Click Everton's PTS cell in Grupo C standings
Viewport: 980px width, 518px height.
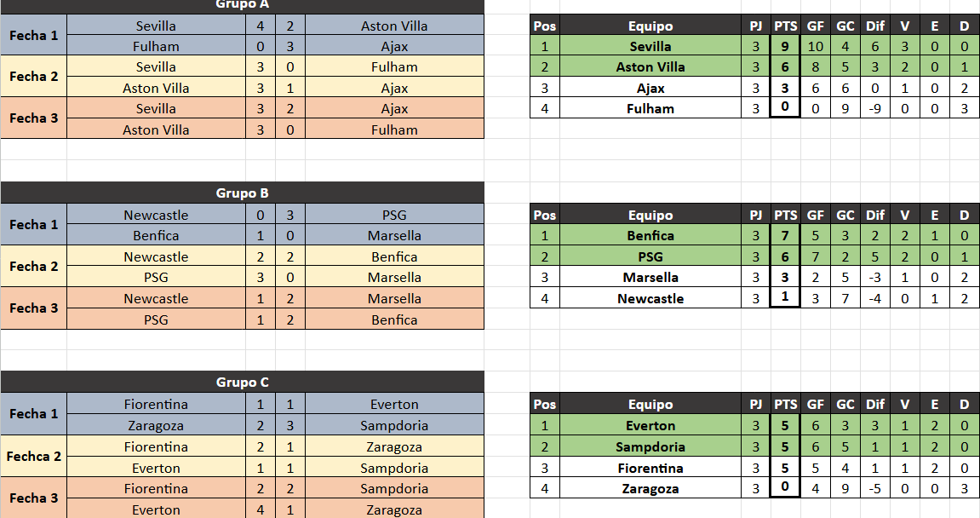(x=785, y=426)
